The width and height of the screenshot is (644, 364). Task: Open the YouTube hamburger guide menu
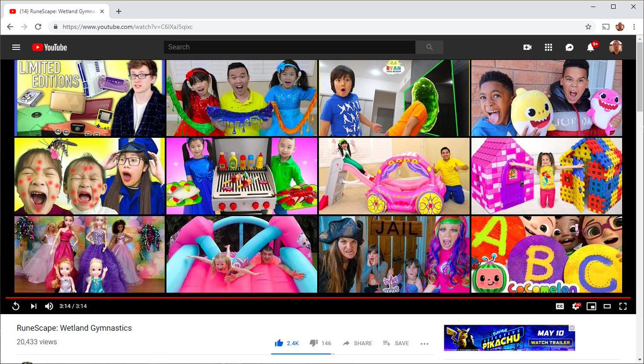coord(16,47)
